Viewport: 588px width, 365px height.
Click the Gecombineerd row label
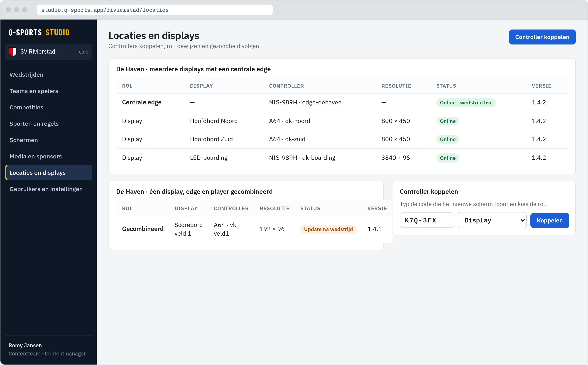(143, 229)
